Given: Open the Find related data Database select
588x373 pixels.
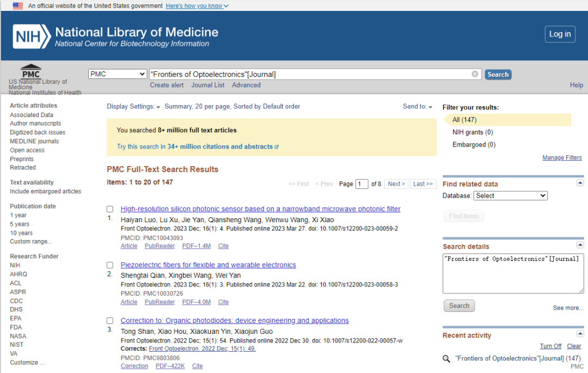Looking at the screenshot, I should coord(510,195).
